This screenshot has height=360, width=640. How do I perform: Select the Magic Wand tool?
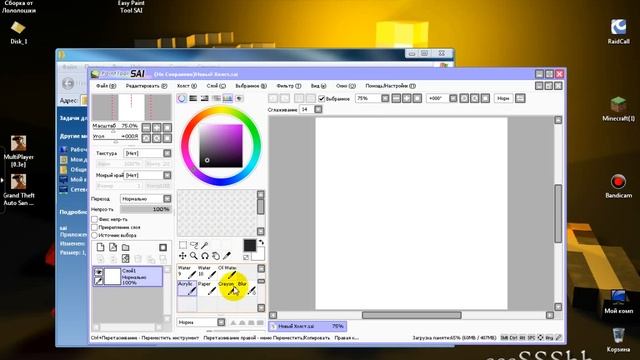[x=205, y=245]
